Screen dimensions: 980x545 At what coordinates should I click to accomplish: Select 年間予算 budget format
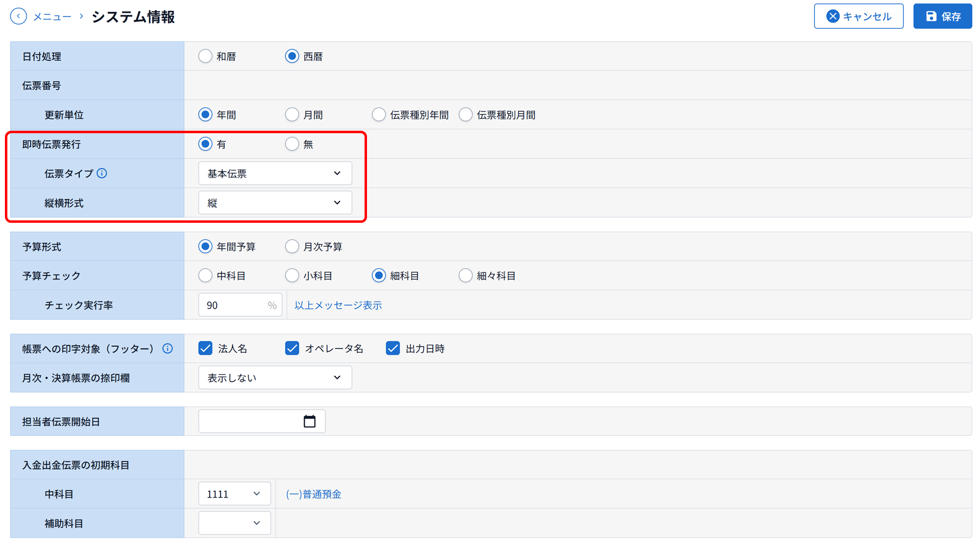pyautogui.click(x=205, y=246)
